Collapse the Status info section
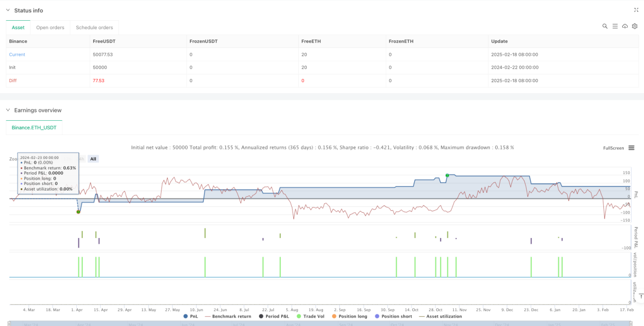 click(x=8, y=10)
